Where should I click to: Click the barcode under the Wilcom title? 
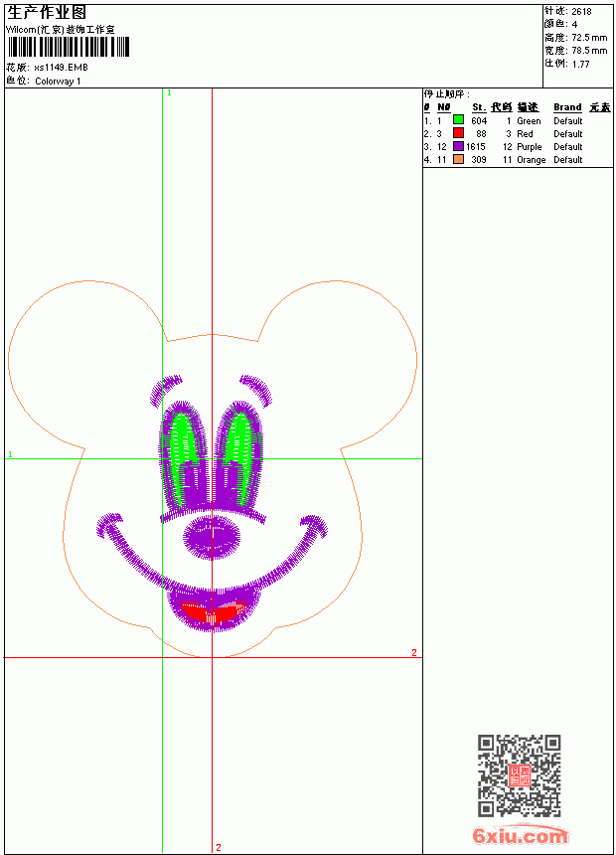(x=69, y=47)
